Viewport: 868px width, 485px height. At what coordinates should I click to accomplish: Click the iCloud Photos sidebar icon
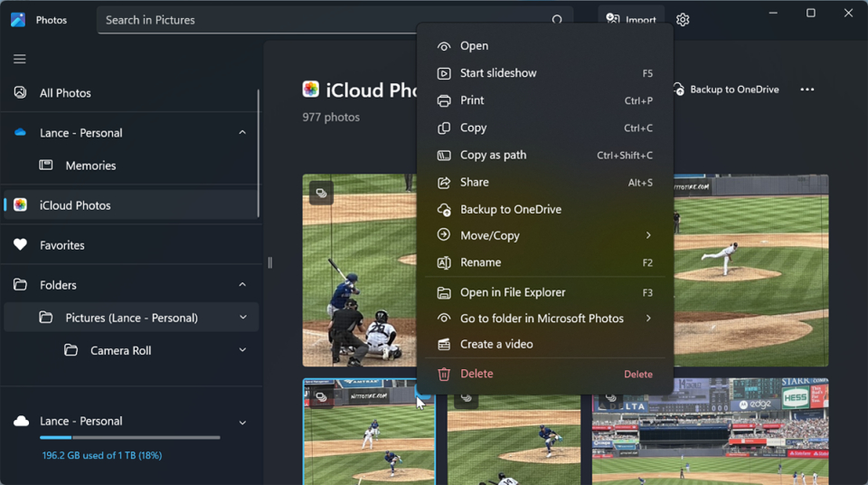point(20,205)
